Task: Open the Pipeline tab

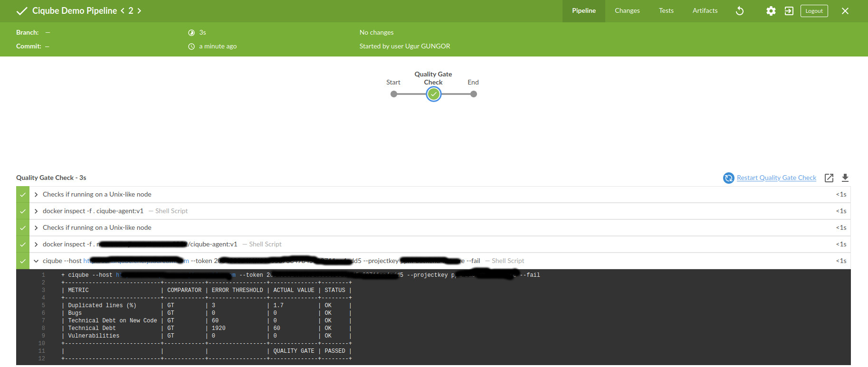Action: tap(583, 11)
